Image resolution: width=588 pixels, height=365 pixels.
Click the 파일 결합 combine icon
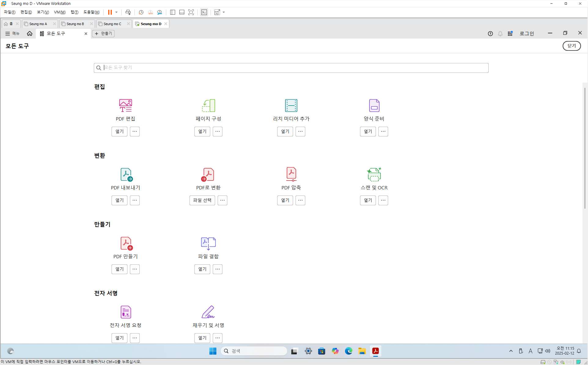click(208, 243)
